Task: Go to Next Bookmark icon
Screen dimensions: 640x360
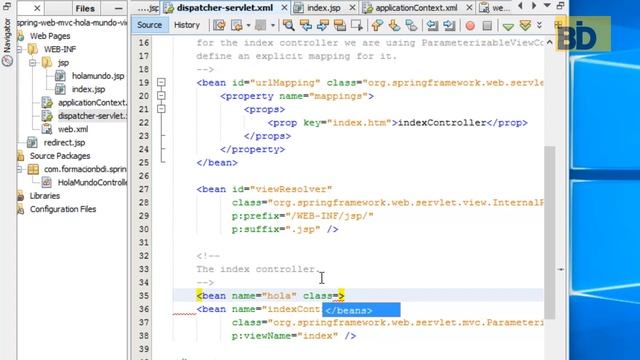Action: pyautogui.click(x=394, y=25)
